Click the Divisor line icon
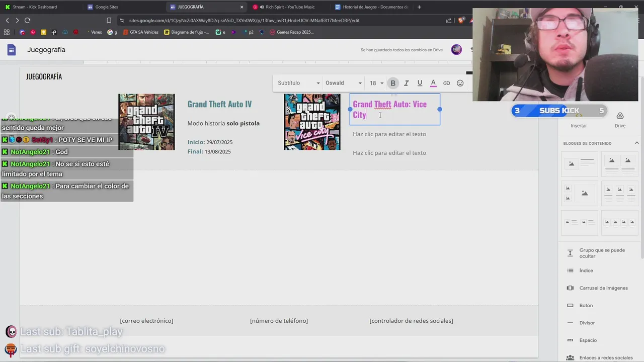 click(x=570, y=323)
